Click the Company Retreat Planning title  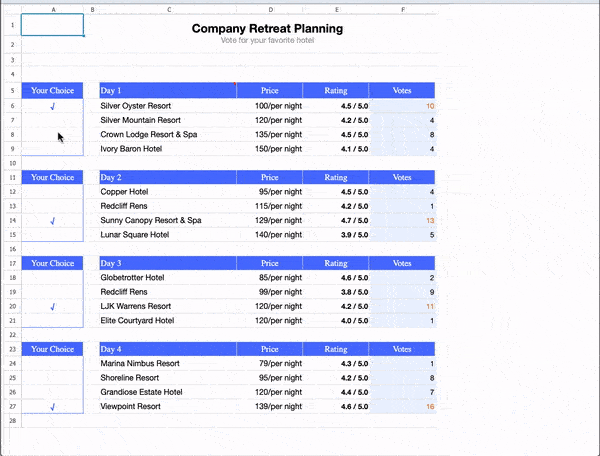(x=267, y=29)
